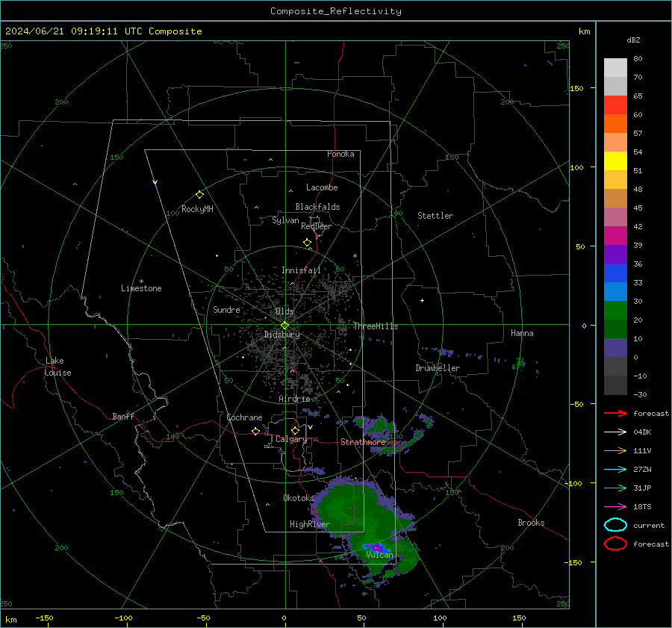Select the light grey 80 dBZ swatch
Image resolution: width=672 pixels, height=628 pixels.
coord(615,67)
